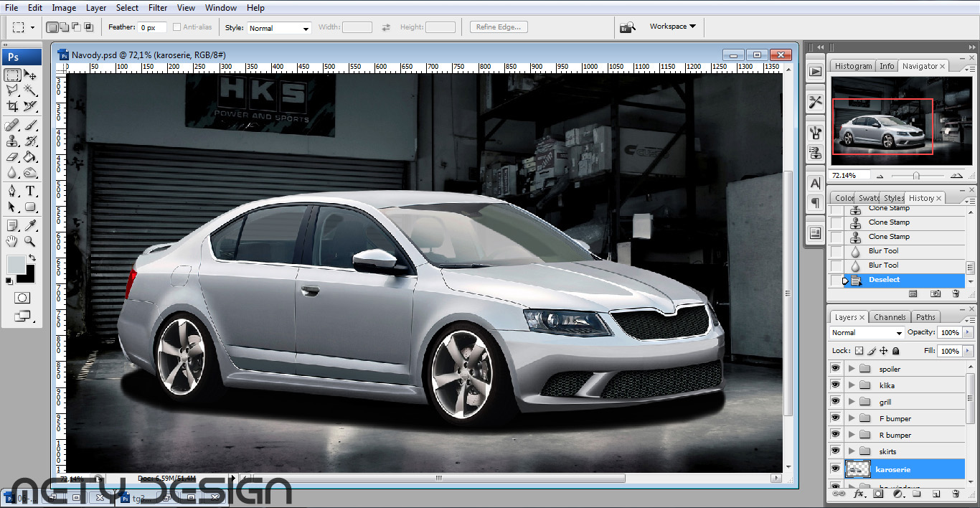Hide the F bumper group
Image resolution: width=980 pixels, height=508 pixels.
point(835,418)
